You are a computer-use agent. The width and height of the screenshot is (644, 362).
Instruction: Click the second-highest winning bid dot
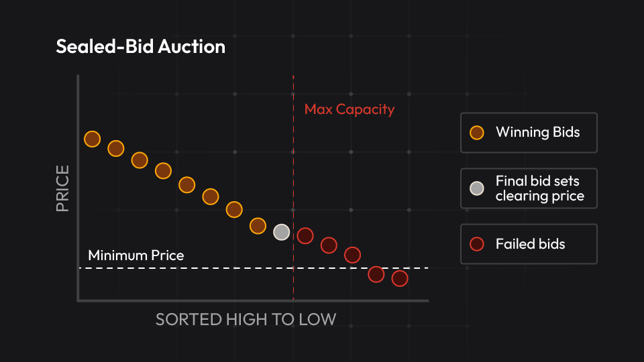pos(116,148)
